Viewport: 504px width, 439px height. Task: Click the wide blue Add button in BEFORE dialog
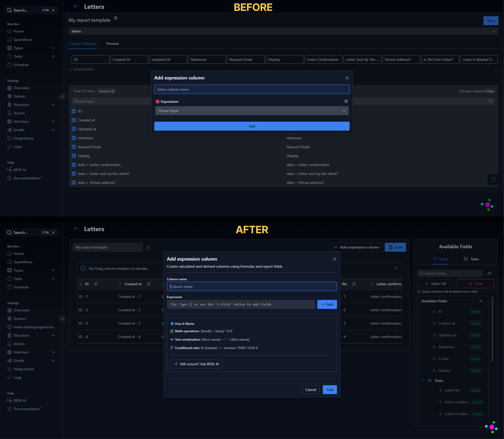pos(252,126)
